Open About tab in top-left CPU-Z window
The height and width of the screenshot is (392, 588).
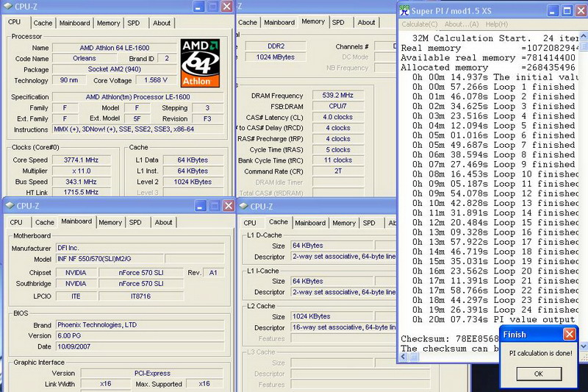click(162, 23)
